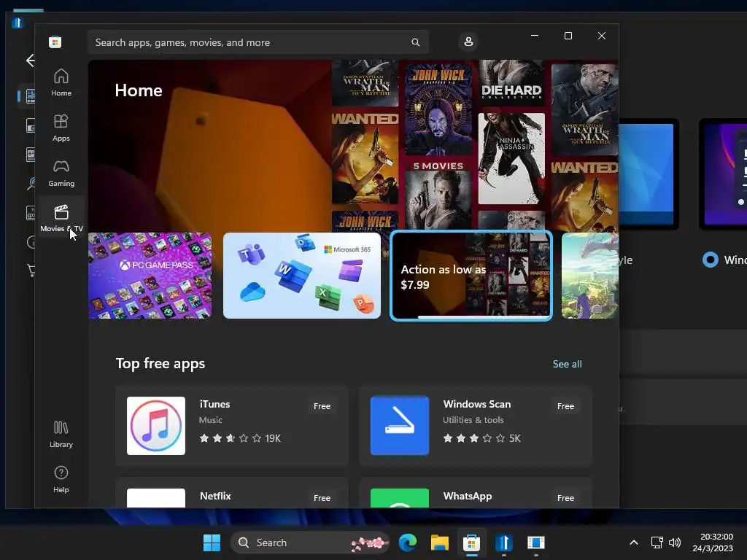Open the Home tab in Store sidebar
This screenshot has width=747, height=560.
pyautogui.click(x=61, y=82)
